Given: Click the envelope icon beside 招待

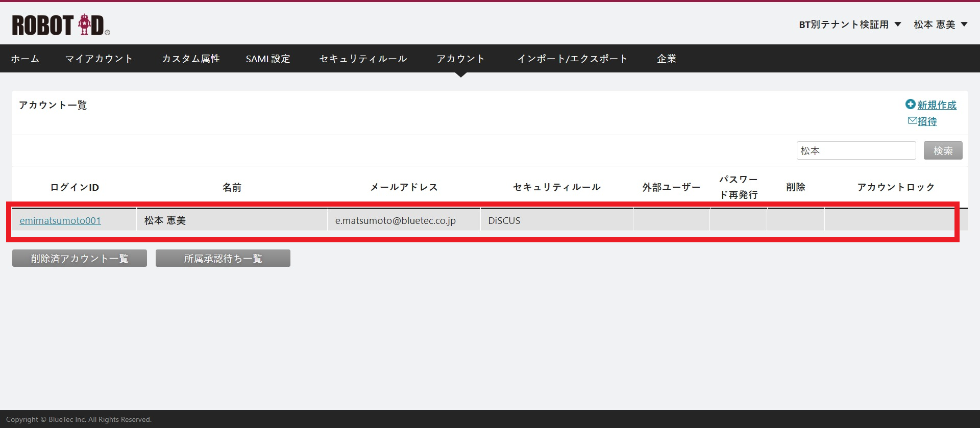Looking at the screenshot, I should pos(912,121).
